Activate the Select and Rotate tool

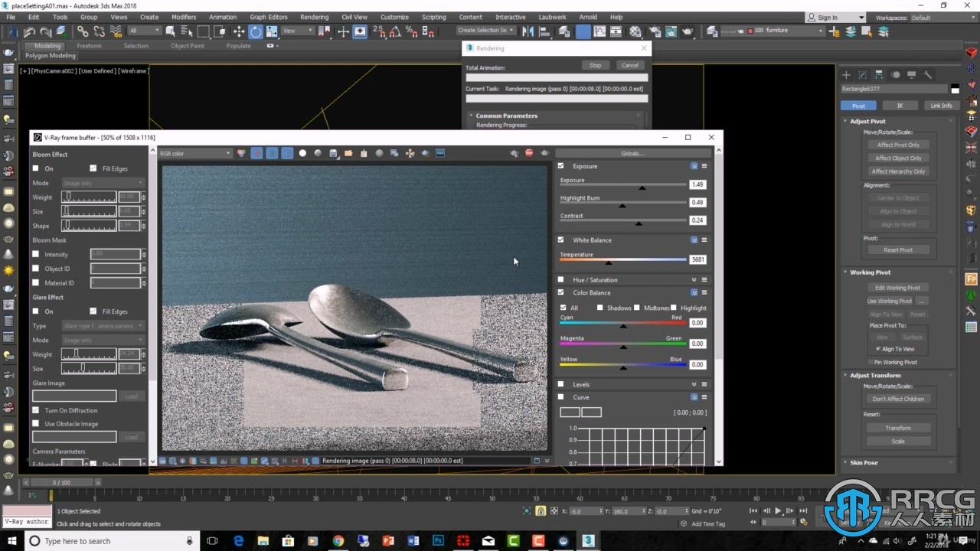(x=256, y=31)
